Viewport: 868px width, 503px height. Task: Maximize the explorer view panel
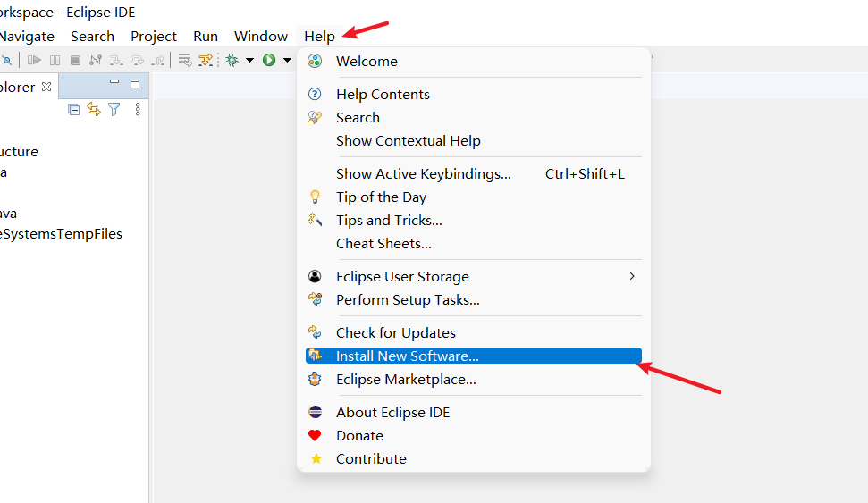pyautogui.click(x=135, y=84)
